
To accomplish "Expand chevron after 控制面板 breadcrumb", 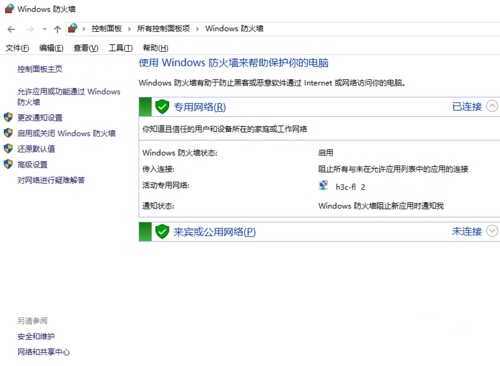I will 129,29.
